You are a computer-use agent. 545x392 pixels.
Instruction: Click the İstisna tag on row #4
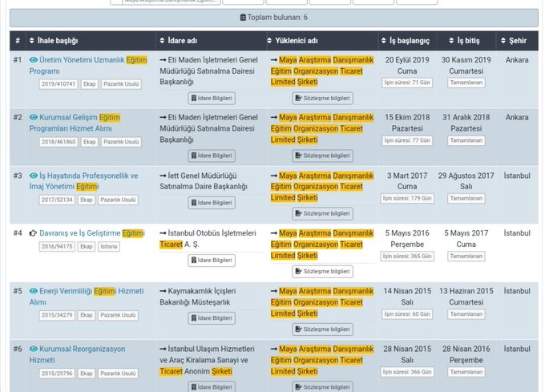click(109, 247)
